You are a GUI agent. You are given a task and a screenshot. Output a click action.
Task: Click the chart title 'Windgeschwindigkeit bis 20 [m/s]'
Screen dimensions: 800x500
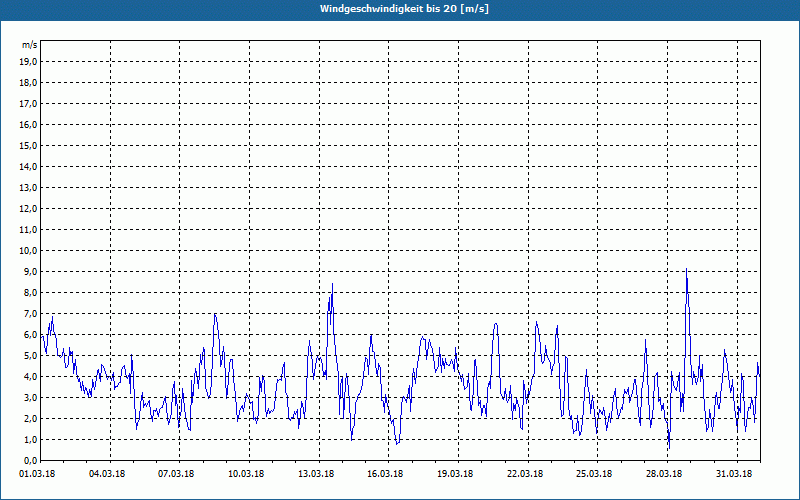(x=404, y=9)
